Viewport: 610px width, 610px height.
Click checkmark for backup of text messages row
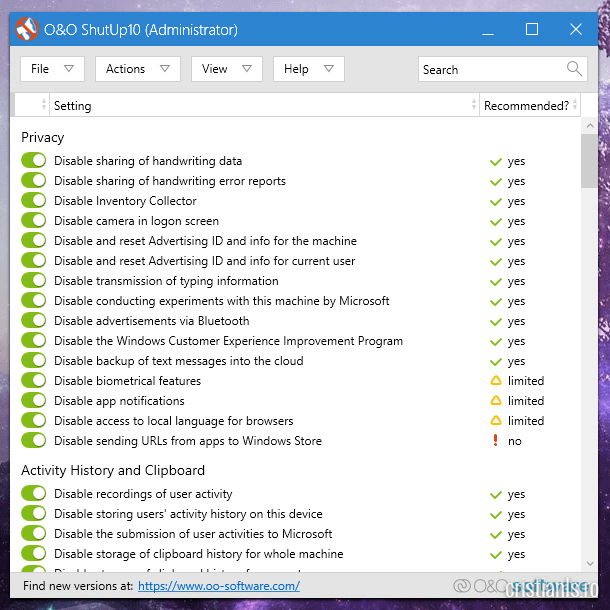tap(496, 361)
